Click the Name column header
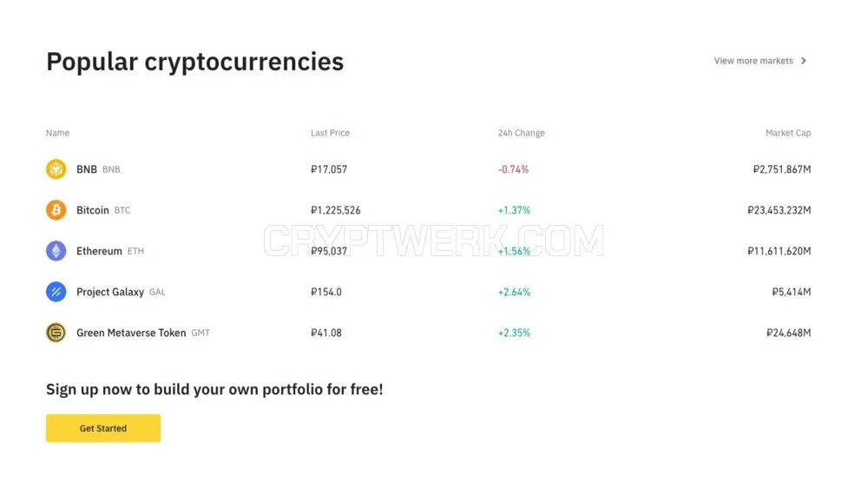Image resolution: width=868 pixels, height=482 pixels. 57,133
